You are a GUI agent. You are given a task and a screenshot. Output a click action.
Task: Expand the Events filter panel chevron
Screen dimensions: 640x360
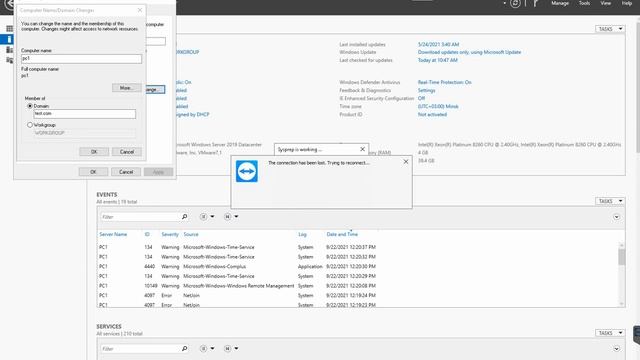616,217
